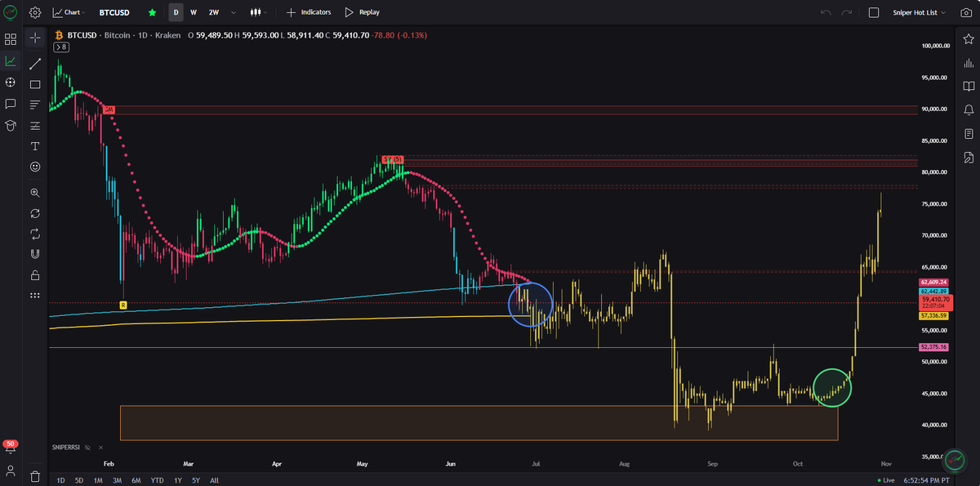Select the W weekly timeframe
The image size is (980, 486).
tap(194, 12)
